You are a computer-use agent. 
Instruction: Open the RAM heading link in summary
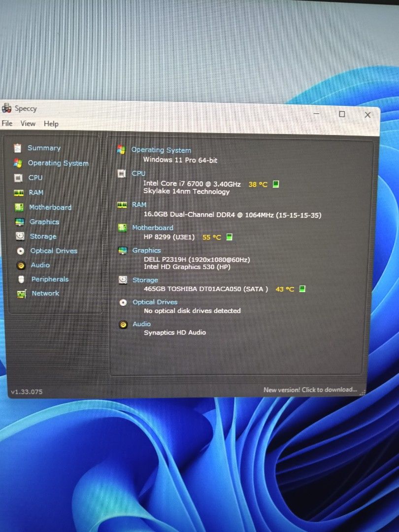tap(139, 204)
